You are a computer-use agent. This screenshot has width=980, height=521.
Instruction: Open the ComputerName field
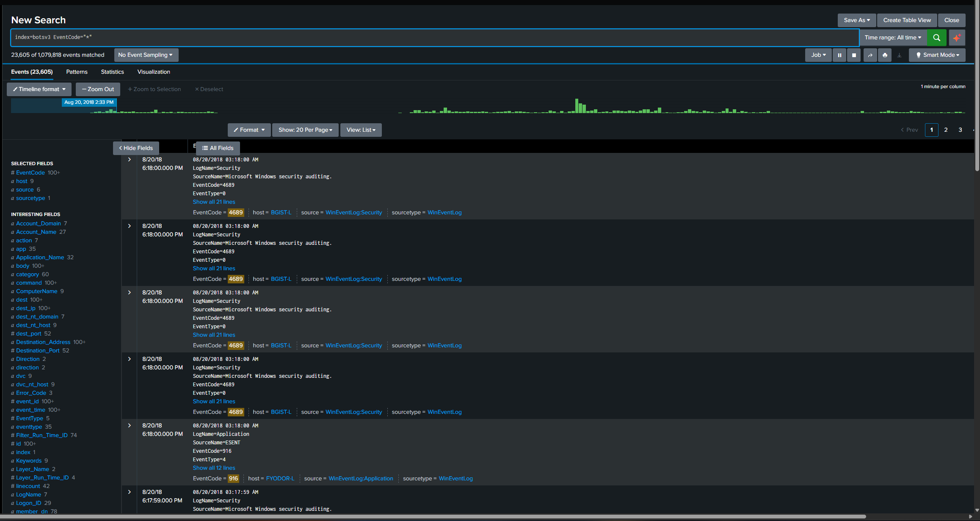click(37, 291)
